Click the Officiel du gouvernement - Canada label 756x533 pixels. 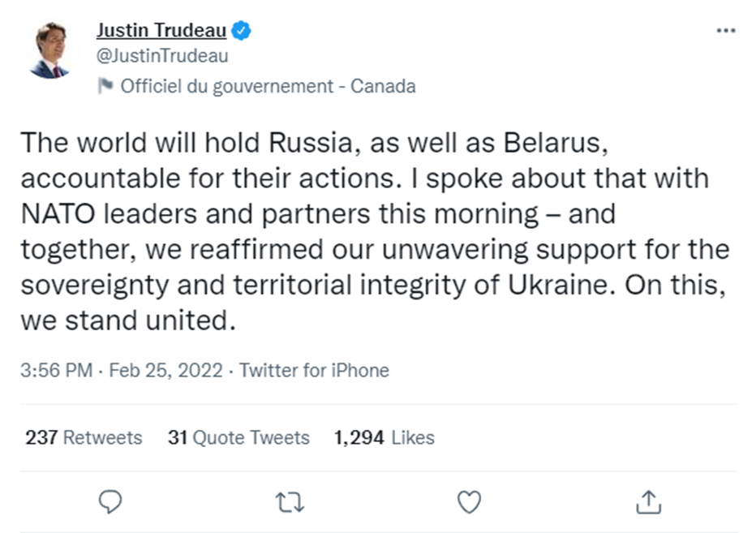tap(268, 86)
